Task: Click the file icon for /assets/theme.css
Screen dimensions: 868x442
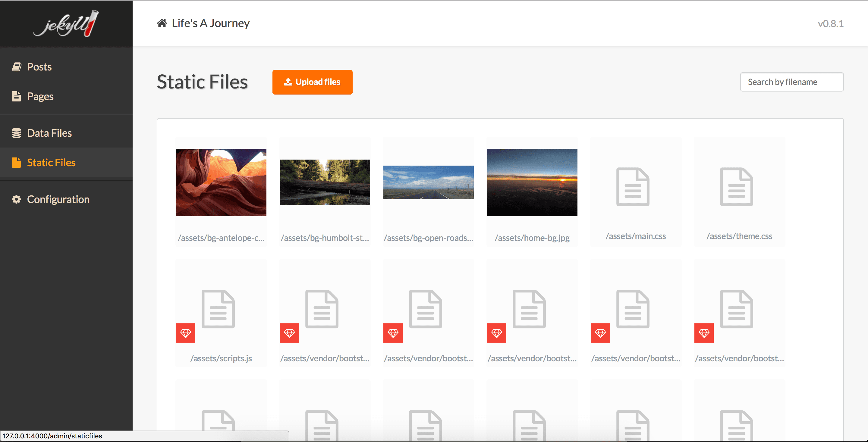Action: click(x=736, y=186)
